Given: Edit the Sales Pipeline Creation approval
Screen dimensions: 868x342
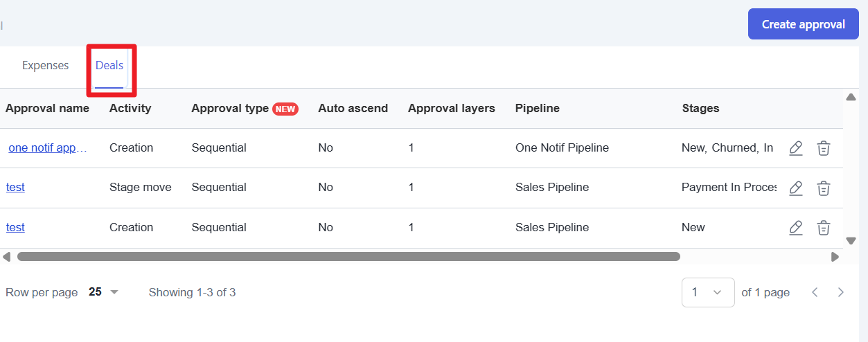Looking at the screenshot, I should click(796, 228).
